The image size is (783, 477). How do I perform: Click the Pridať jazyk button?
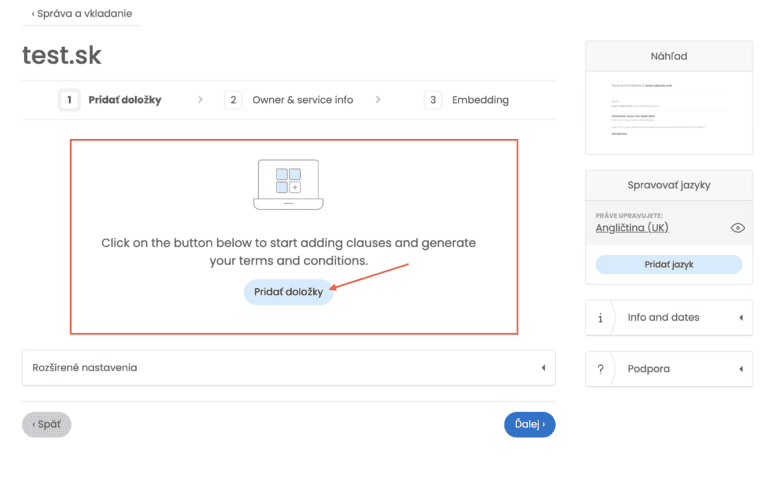[x=669, y=265]
